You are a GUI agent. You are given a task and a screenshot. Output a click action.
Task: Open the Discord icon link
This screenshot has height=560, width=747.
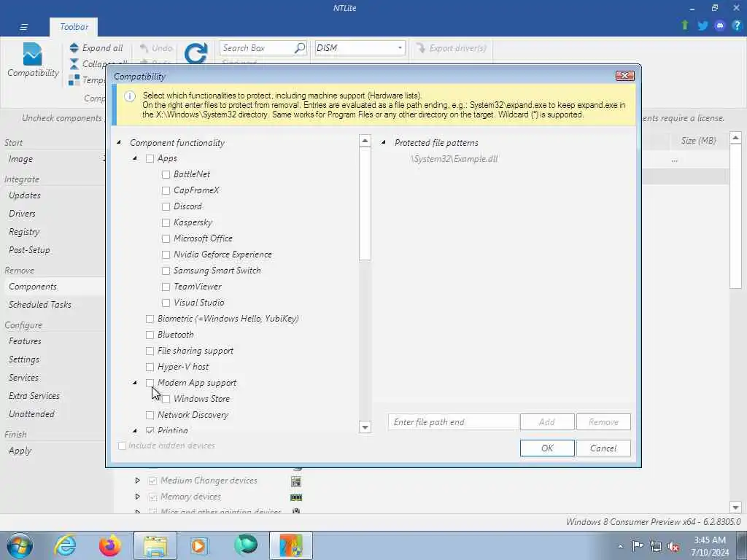(x=720, y=26)
